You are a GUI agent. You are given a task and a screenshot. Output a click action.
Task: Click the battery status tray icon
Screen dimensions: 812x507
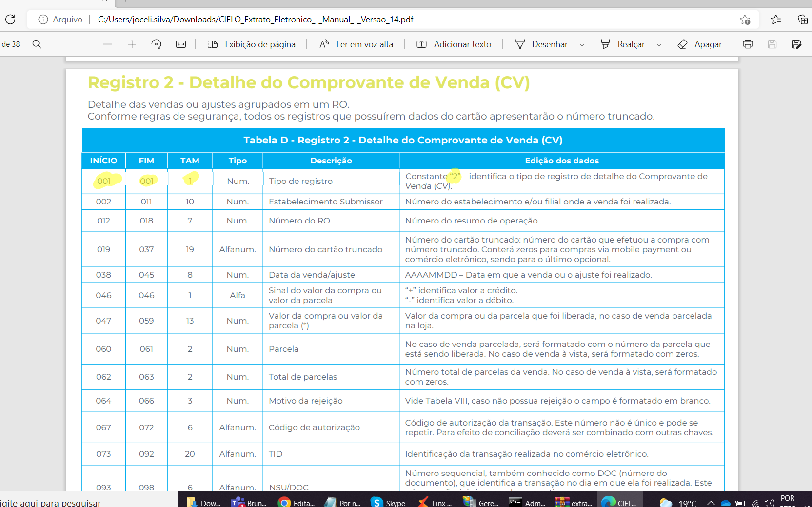[x=740, y=503]
